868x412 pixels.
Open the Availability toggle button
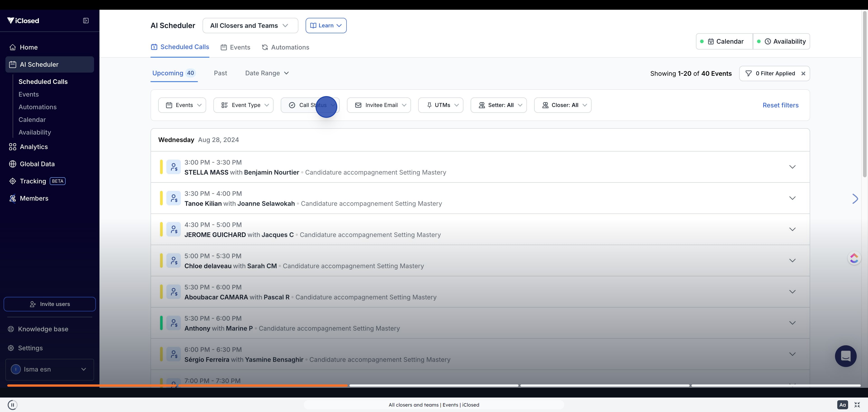click(781, 41)
